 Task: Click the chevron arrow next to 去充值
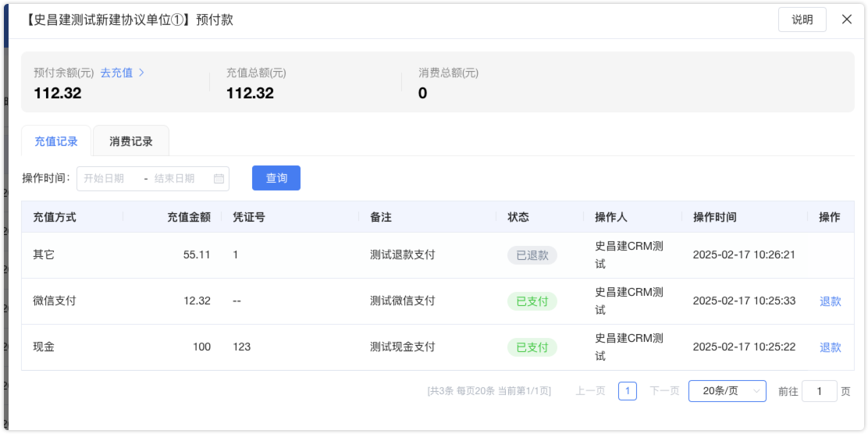click(x=142, y=73)
